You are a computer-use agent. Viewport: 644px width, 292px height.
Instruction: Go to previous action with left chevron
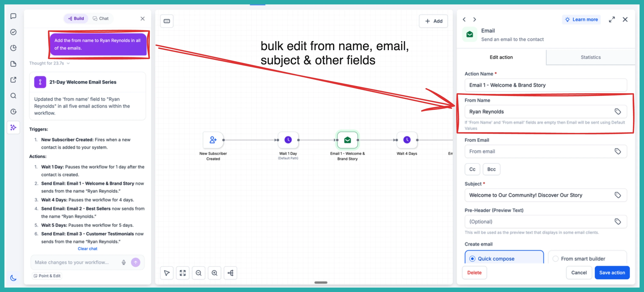click(464, 19)
